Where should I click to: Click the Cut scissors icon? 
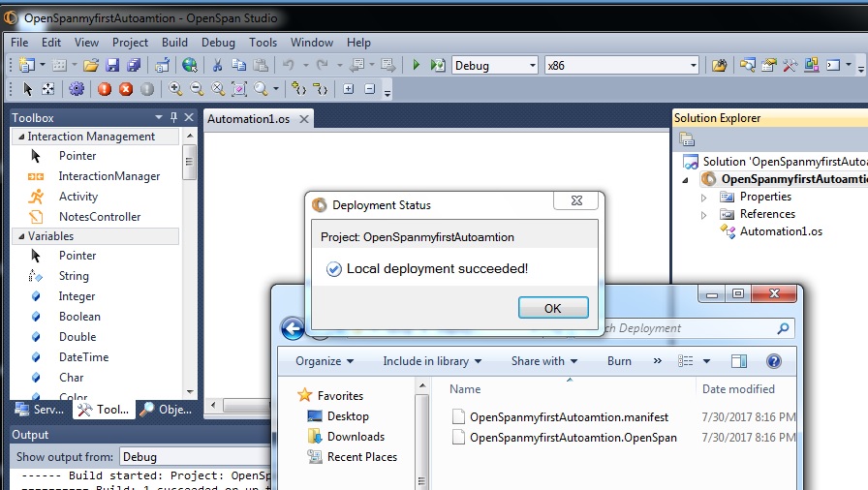[217, 65]
